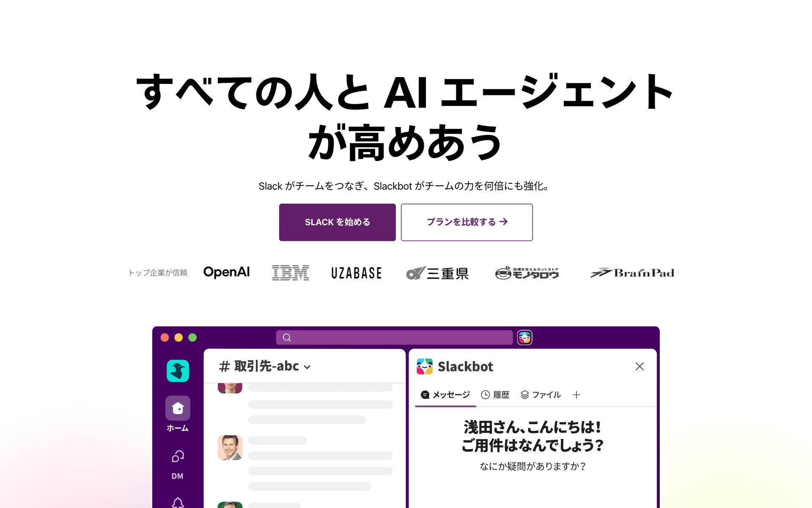Click the # 取引先-abc channel title
This screenshot has width=812, height=508.
(x=259, y=366)
